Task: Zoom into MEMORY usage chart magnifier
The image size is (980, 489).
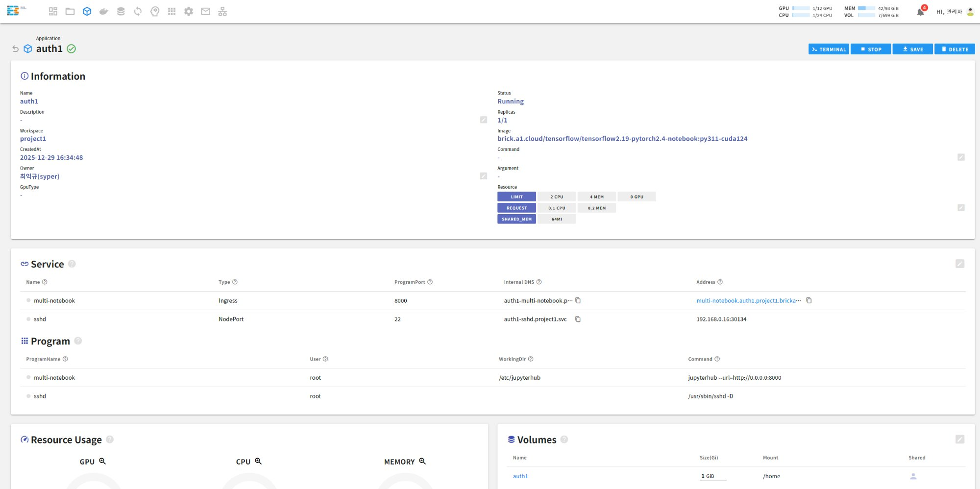Action: [x=422, y=461]
